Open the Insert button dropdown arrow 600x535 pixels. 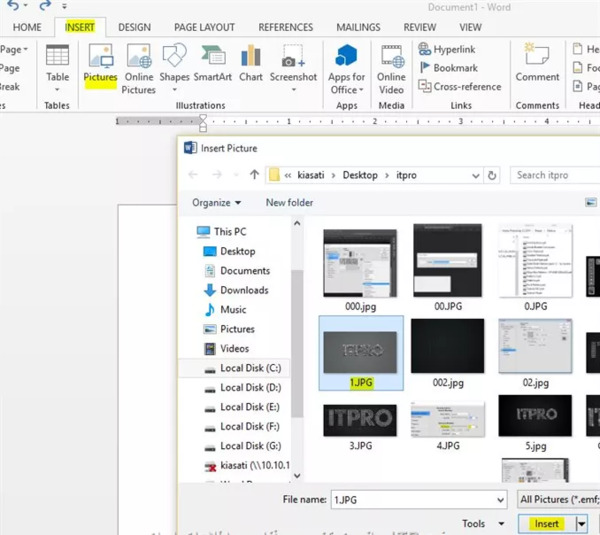[x=582, y=524]
